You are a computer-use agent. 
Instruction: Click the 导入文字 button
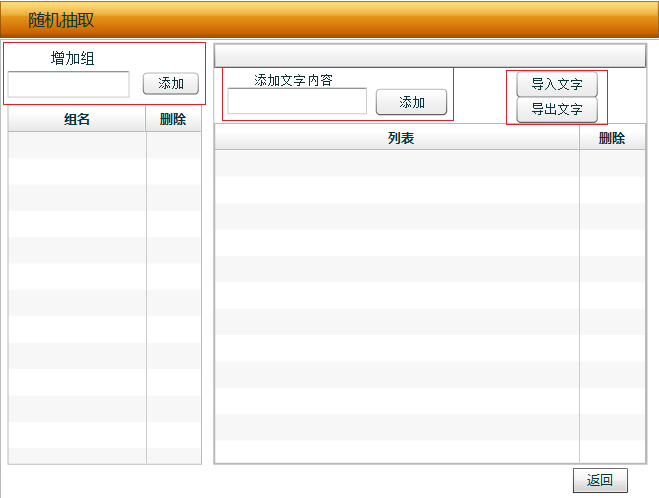[x=556, y=84]
